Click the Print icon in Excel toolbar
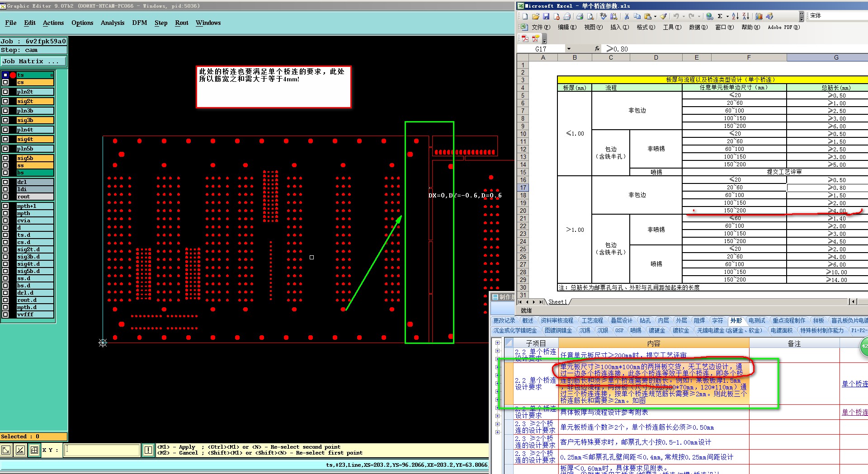Viewport: 868px width, 474px height. pyautogui.click(x=580, y=16)
